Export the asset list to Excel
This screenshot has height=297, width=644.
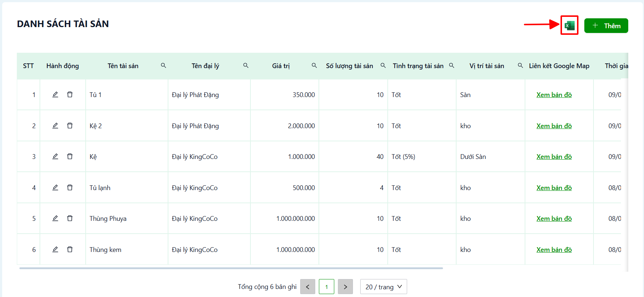[x=569, y=26]
